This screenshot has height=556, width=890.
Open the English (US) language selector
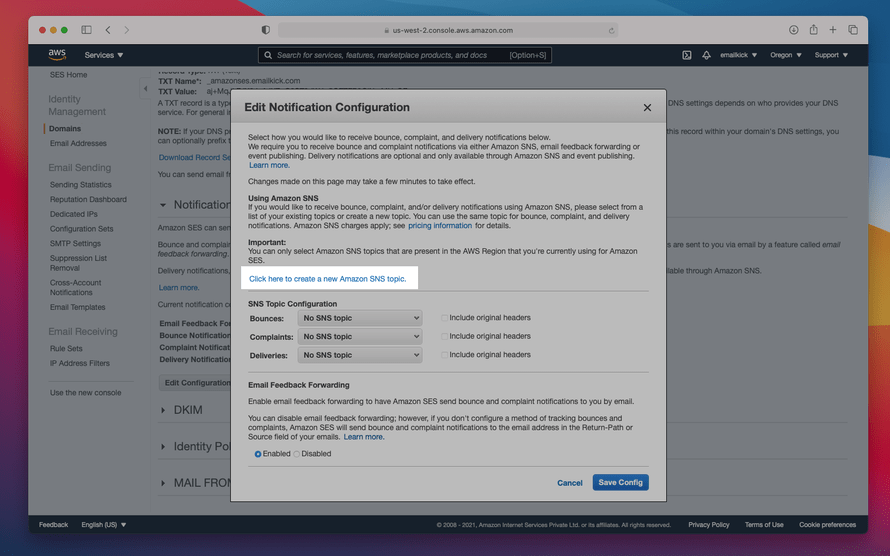[103, 525]
